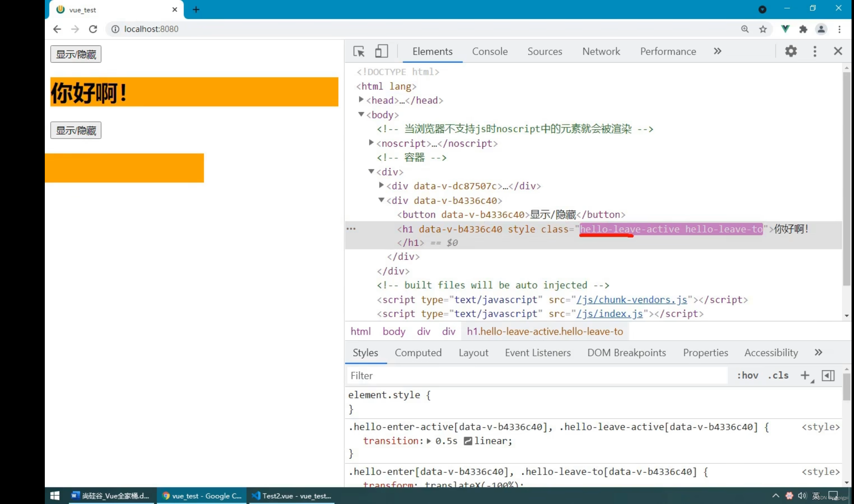
Task: Add a new style rule plus icon
Action: point(805,376)
